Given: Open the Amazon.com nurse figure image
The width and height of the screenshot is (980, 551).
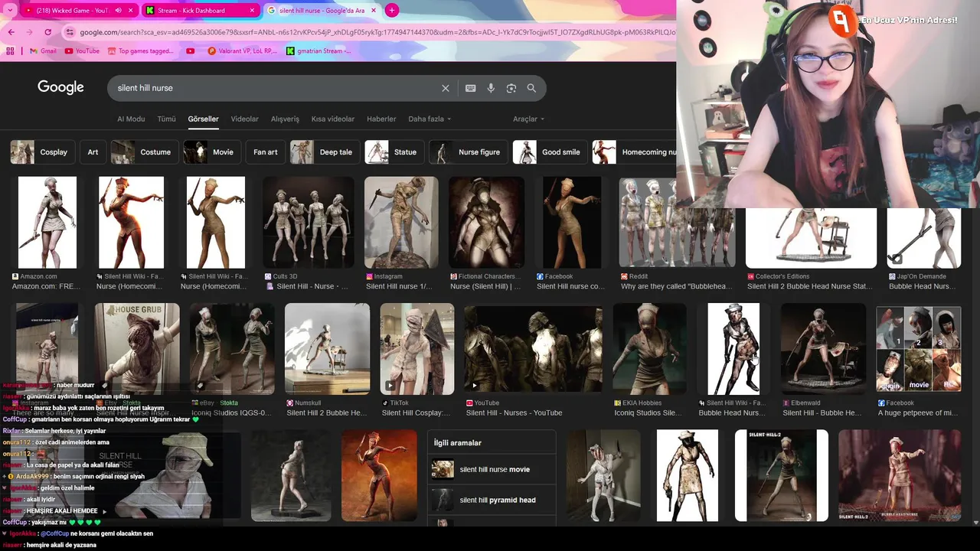Looking at the screenshot, I should [47, 222].
